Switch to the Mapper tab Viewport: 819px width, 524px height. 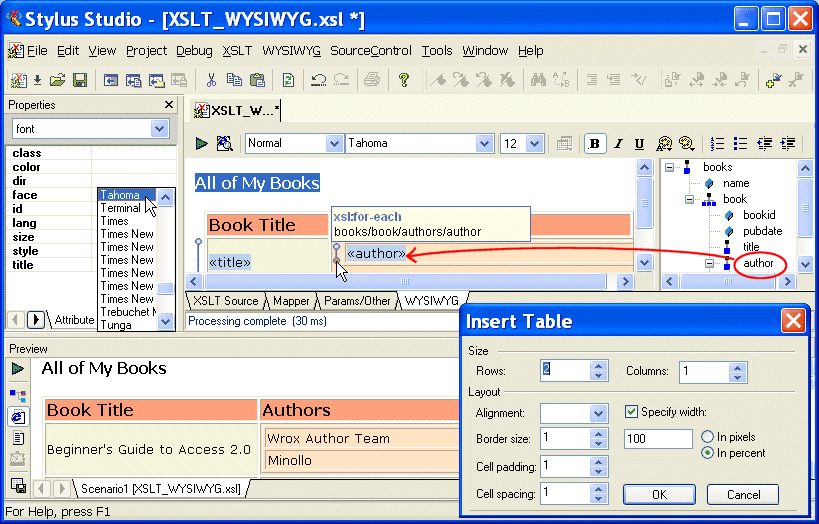pos(291,301)
